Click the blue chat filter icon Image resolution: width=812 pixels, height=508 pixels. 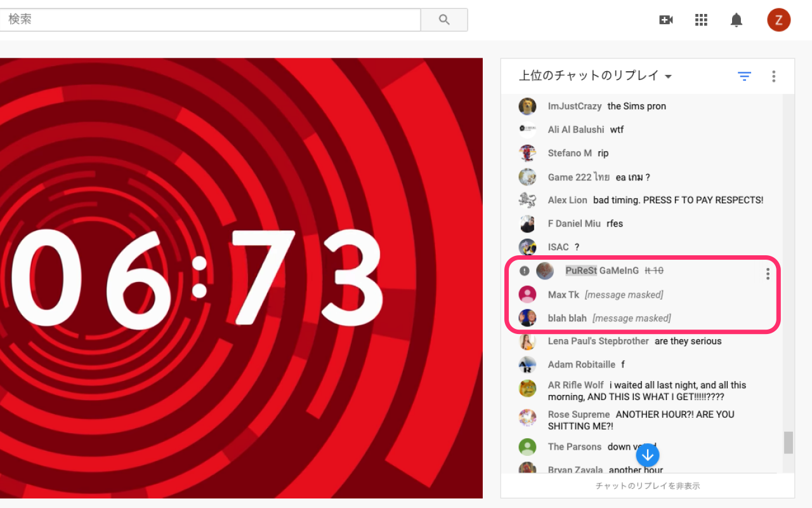coord(744,76)
